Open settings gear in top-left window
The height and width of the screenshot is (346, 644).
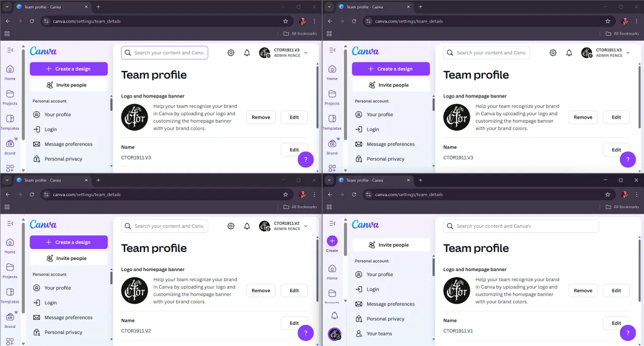tap(231, 53)
